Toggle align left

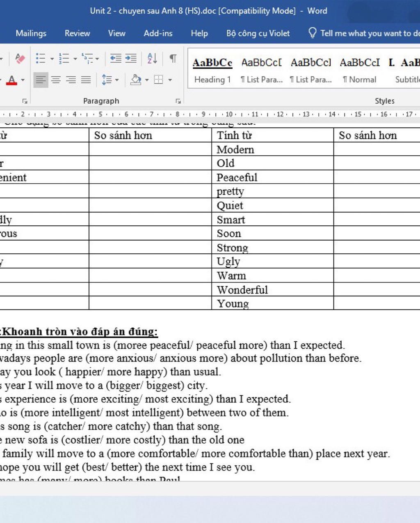[x=40, y=80]
